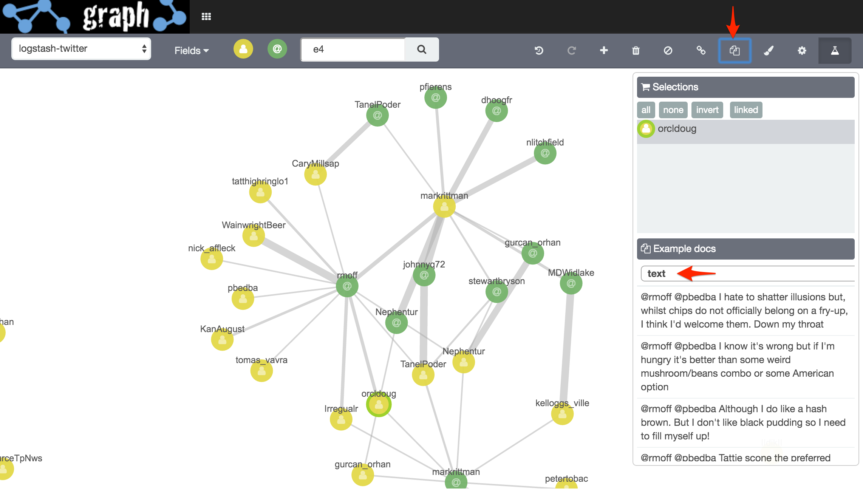Toggle the green @ mentions field icon
863x504 pixels.
click(277, 49)
